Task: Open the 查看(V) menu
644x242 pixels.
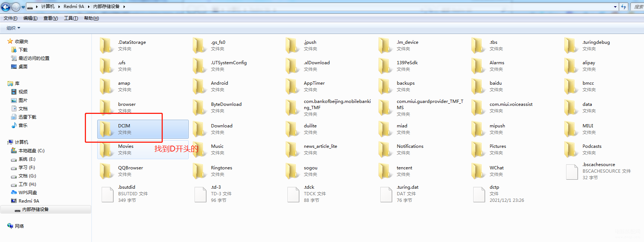Action: 50,18
